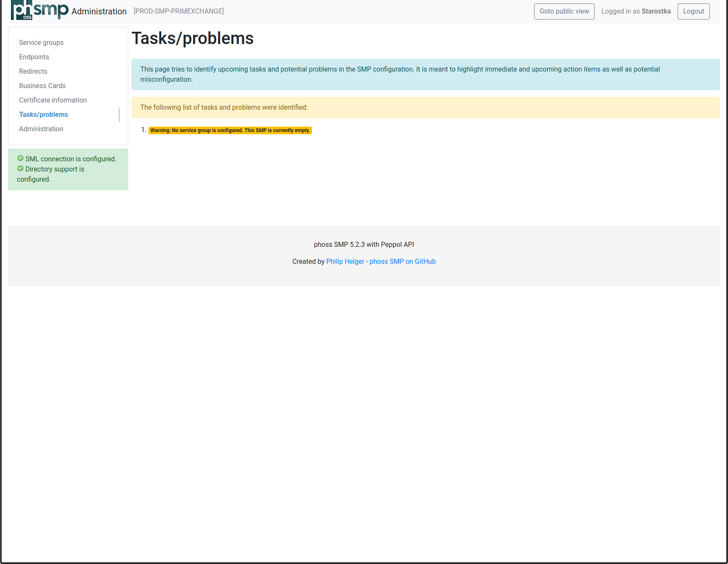This screenshot has width=728, height=564.
Task: Select the active Tasks/problems entry
Action: [x=43, y=114]
